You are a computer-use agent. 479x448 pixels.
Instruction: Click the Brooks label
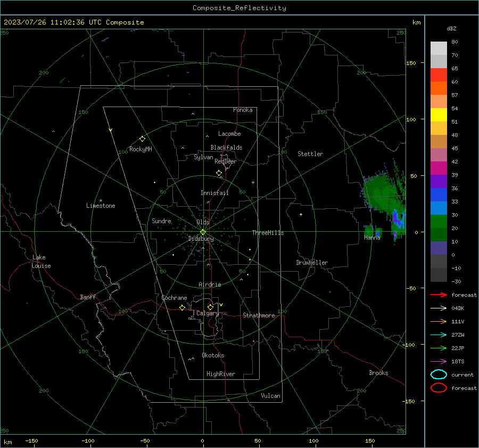click(378, 373)
